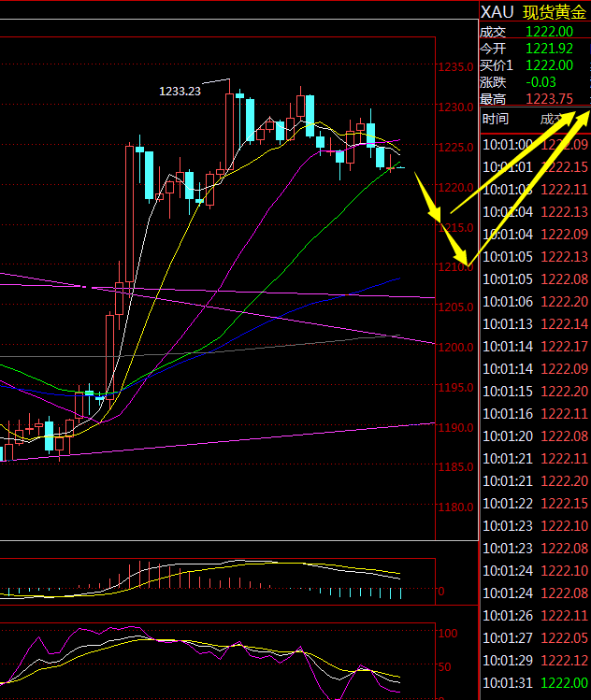
Task: Select the tick row at 10:01:00
Action: click(x=533, y=145)
